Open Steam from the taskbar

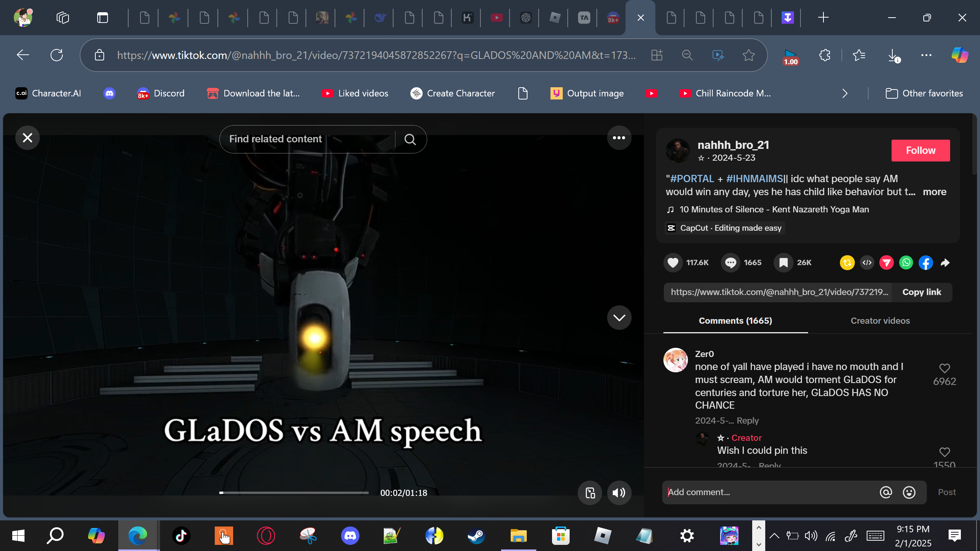point(476,536)
